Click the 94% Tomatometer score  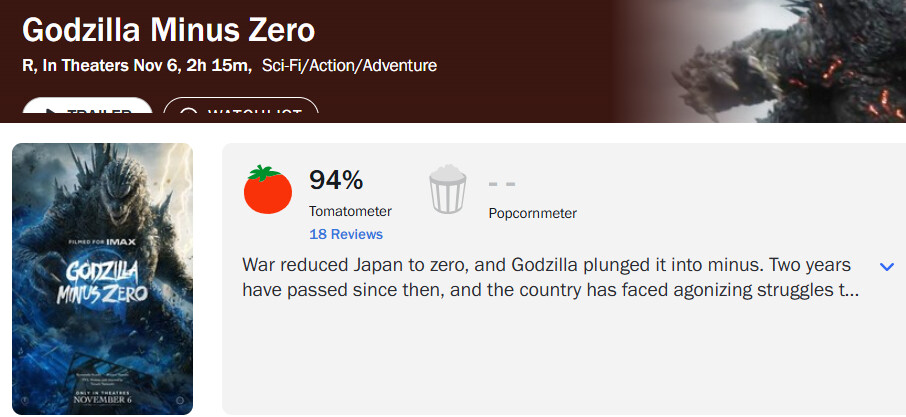pos(336,180)
